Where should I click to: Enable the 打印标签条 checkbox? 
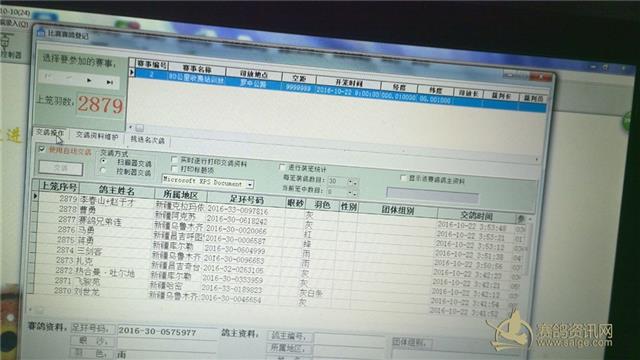(174, 169)
